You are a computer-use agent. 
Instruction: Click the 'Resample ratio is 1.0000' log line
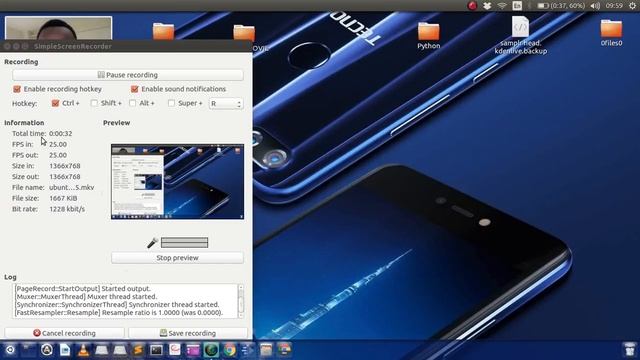coord(119,313)
